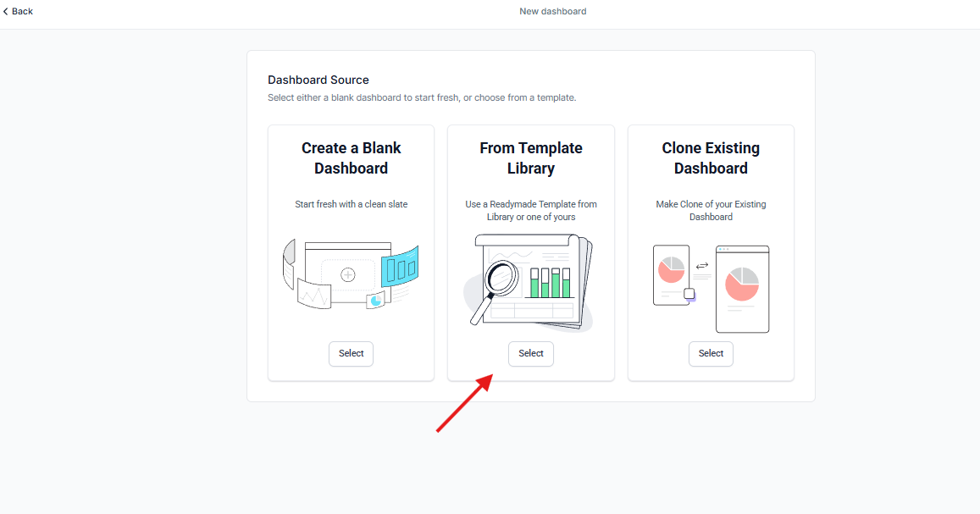The height and width of the screenshot is (514, 980).
Task: Click the 'Dashboard Source' section heading
Action: [x=318, y=80]
